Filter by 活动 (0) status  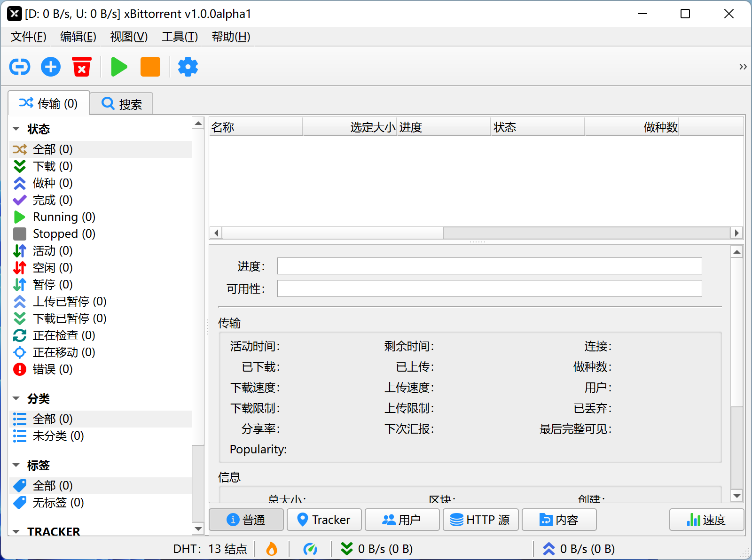[100, 251]
